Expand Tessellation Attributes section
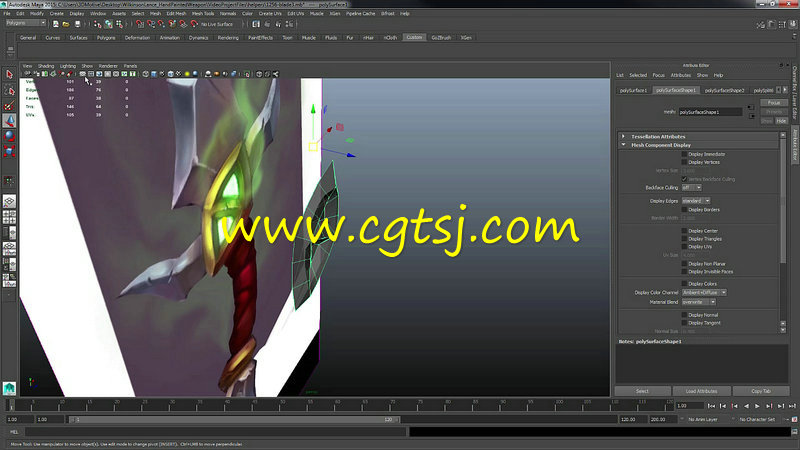Screen dimensions: 800x450 (623, 137)
